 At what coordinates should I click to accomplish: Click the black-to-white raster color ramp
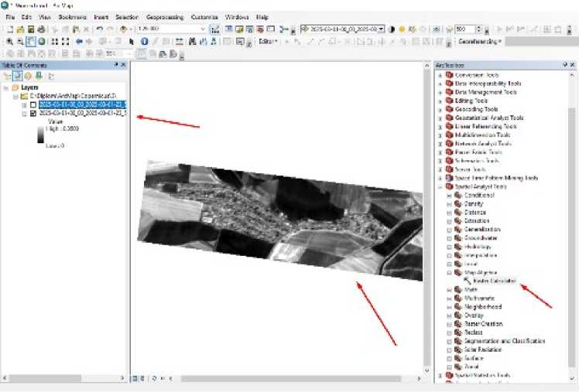pos(40,136)
